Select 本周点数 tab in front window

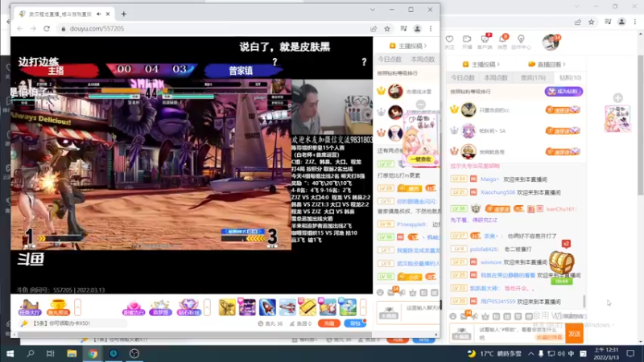click(423, 60)
